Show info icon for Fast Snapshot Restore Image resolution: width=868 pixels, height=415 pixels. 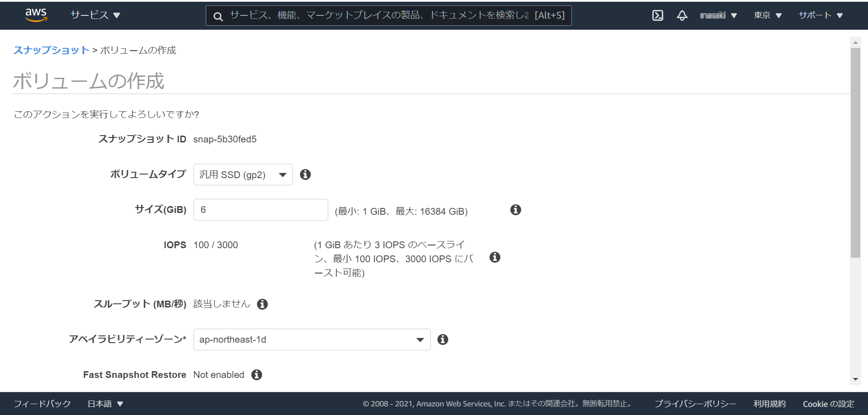pyautogui.click(x=257, y=375)
